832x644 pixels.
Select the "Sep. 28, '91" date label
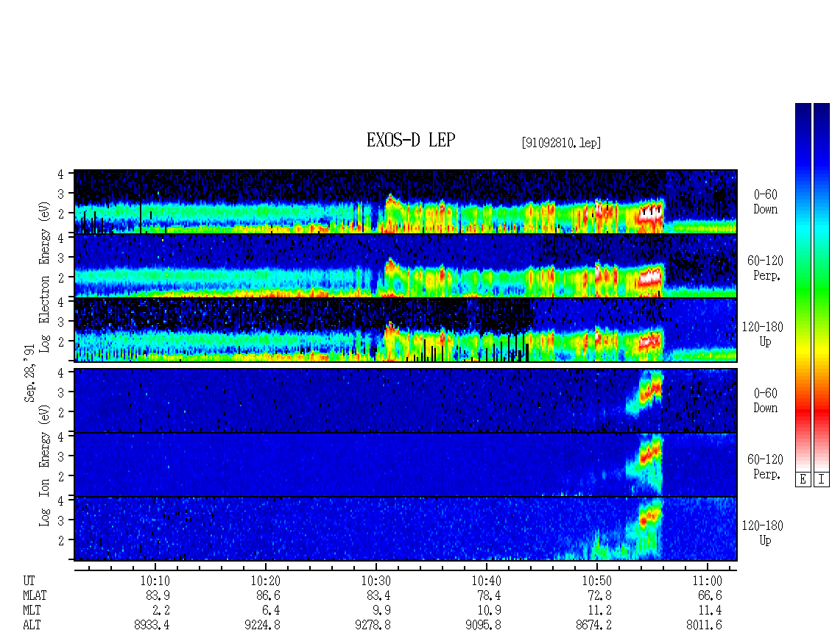click(x=29, y=373)
